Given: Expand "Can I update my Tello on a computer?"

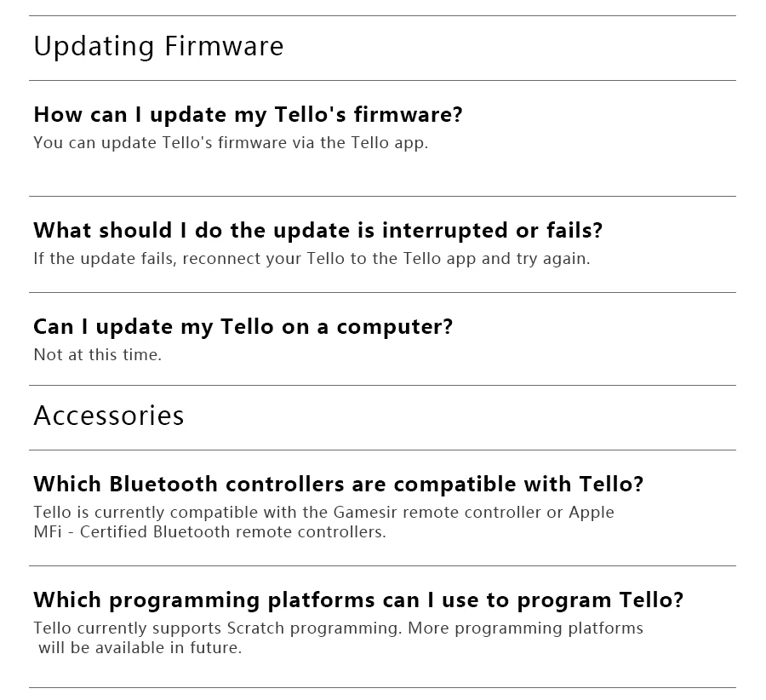Looking at the screenshot, I should tap(243, 326).
